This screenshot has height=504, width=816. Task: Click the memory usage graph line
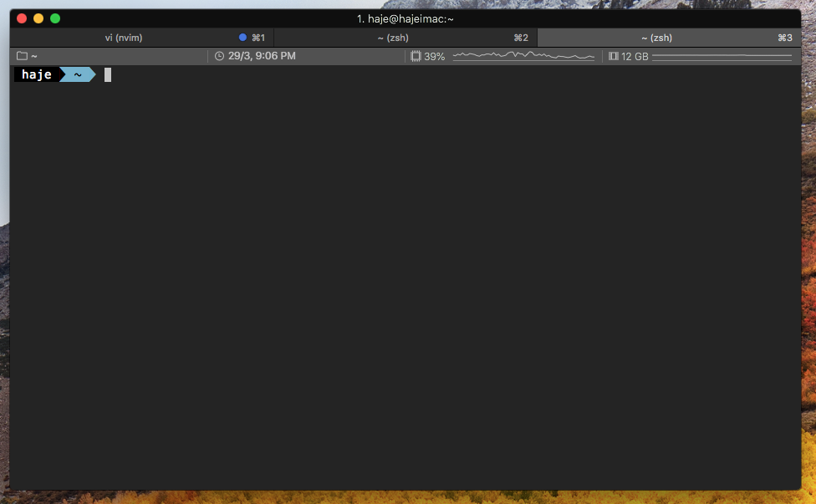(722, 56)
